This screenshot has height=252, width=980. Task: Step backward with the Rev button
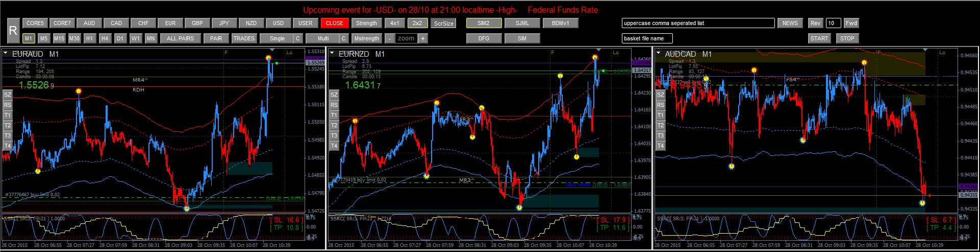[815, 23]
